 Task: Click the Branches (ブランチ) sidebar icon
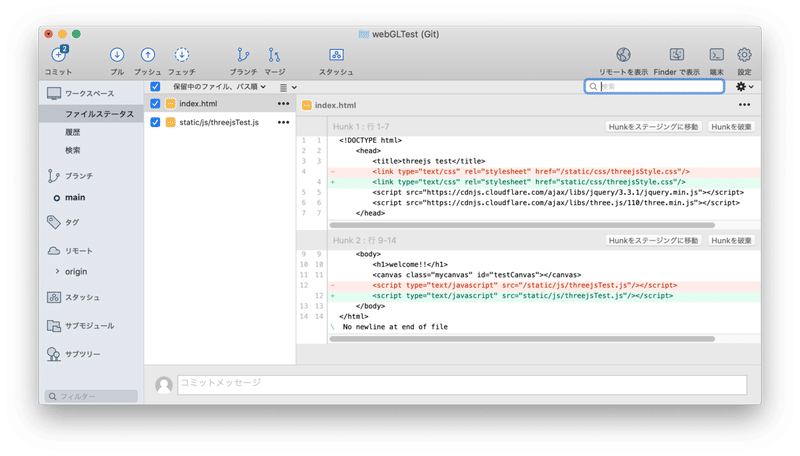pos(53,176)
